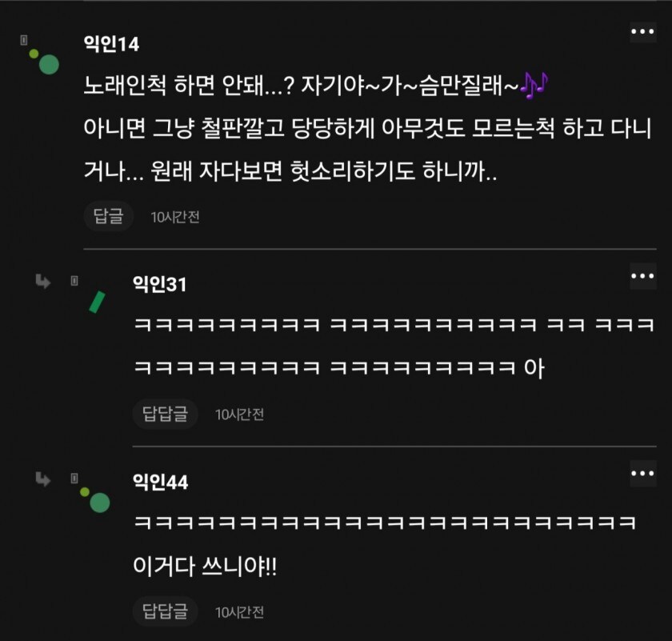Tap the 답답글 button under 익인44's reply
The height and width of the screenshot is (641, 672).
click(x=164, y=611)
